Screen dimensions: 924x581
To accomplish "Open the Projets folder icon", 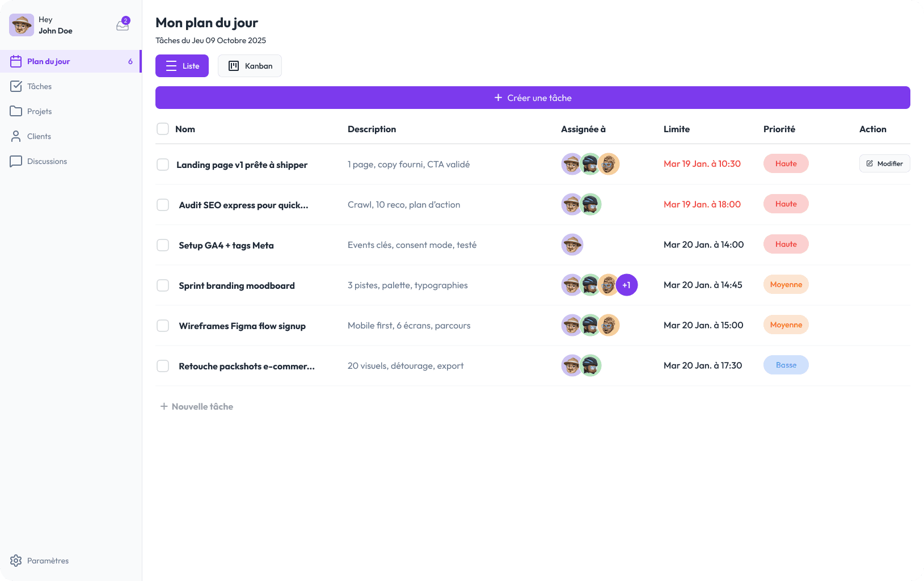I will click(x=15, y=111).
